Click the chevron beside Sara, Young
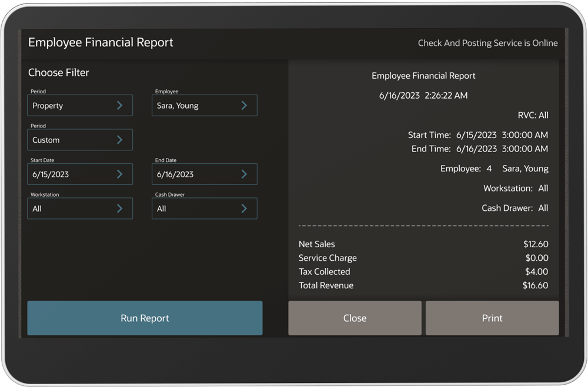Screen dimensions: 588x387 click(244, 106)
